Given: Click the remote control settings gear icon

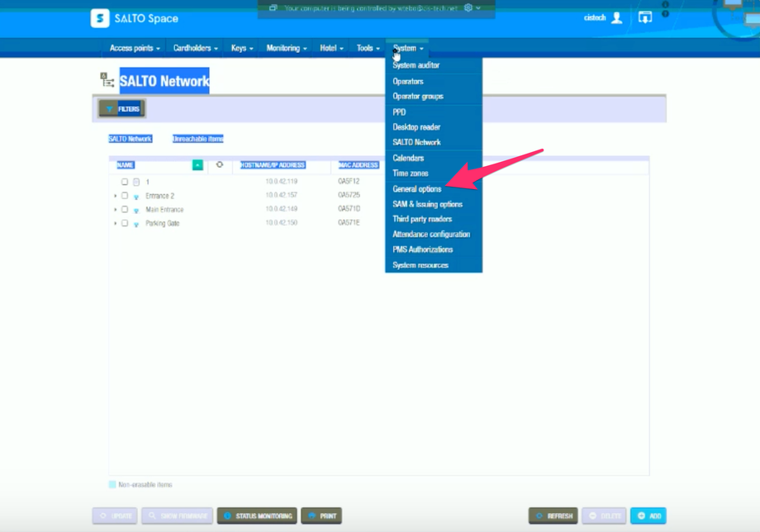Looking at the screenshot, I should coord(468,7).
